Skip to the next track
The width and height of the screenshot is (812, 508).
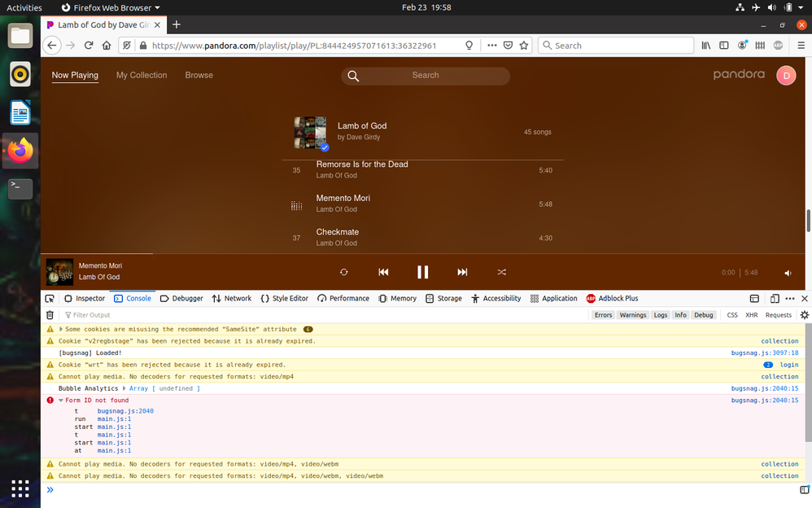[461, 272]
